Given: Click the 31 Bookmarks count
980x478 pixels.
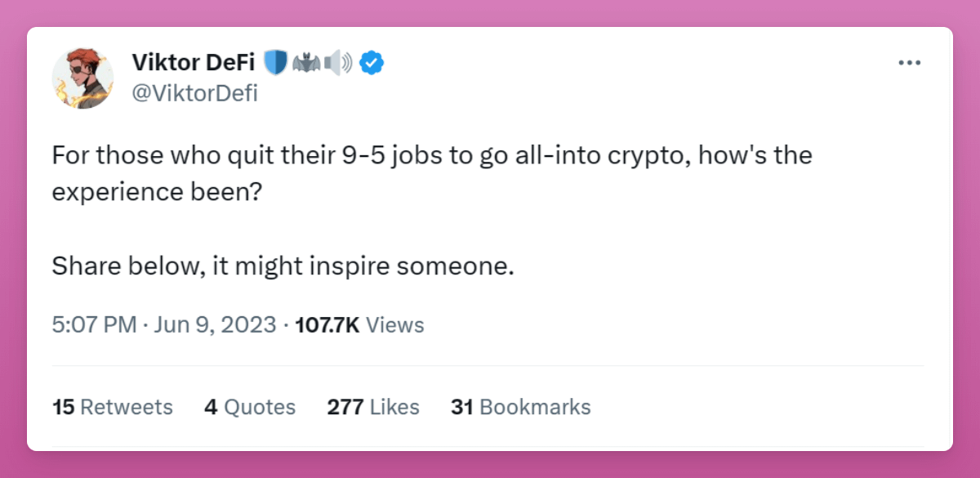Looking at the screenshot, I should 520,407.
